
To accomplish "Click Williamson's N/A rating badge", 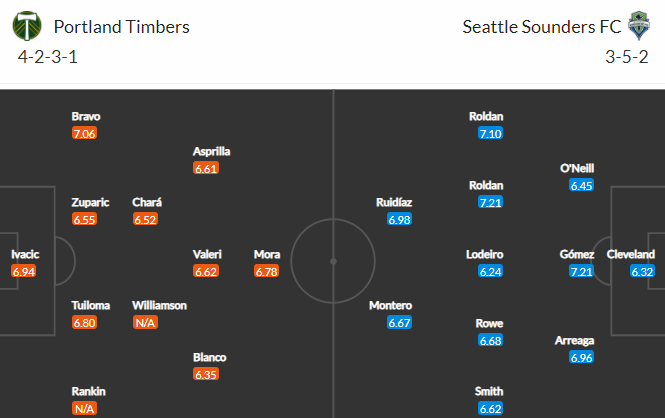I will pyautogui.click(x=146, y=323).
